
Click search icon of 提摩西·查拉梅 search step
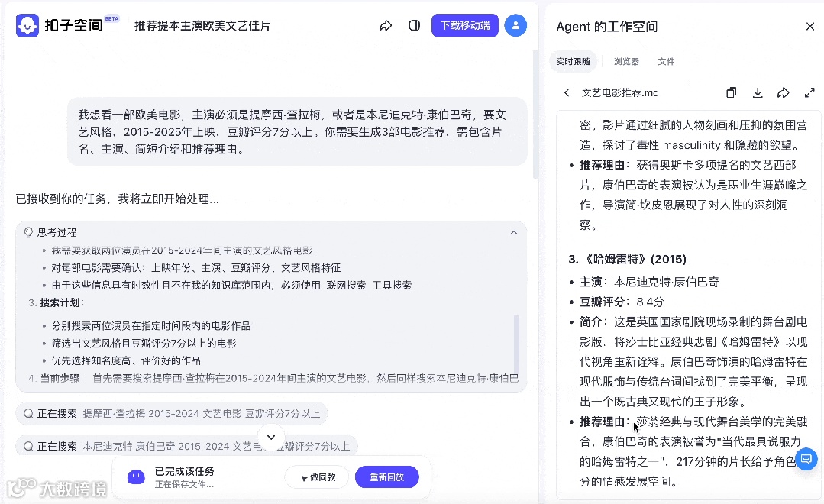[29, 414]
